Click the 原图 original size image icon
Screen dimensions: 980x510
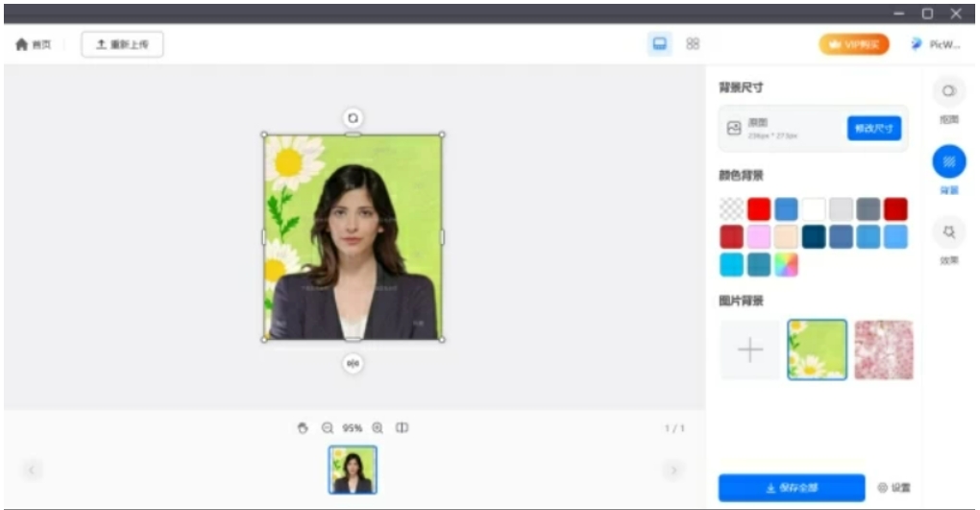(x=734, y=128)
